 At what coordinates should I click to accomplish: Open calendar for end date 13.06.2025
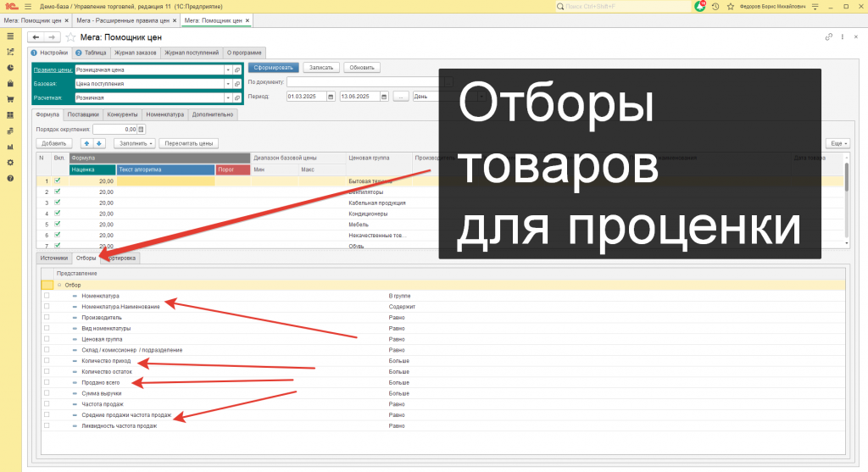[384, 97]
